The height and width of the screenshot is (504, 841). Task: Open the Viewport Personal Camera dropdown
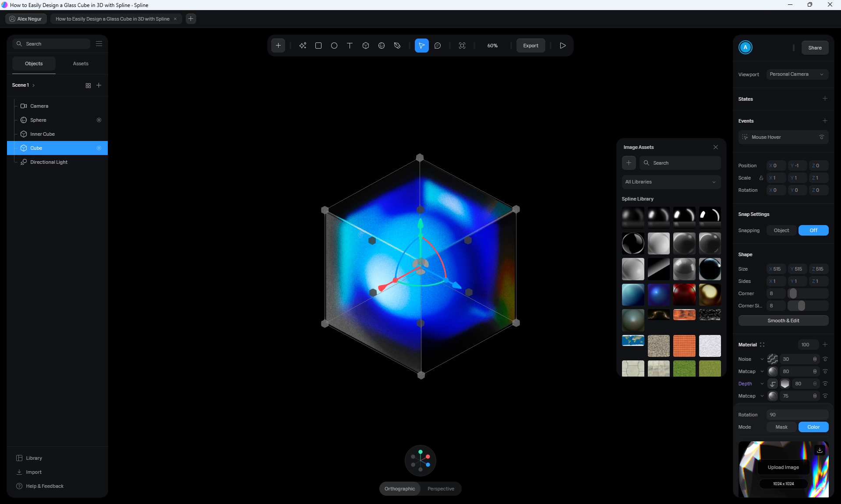tap(797, 74)
